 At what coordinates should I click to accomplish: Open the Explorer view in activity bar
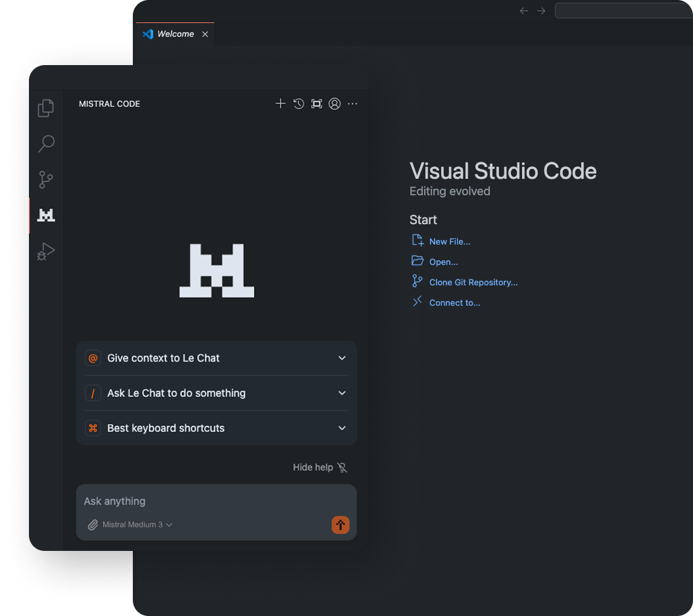(x=45, y=108)
